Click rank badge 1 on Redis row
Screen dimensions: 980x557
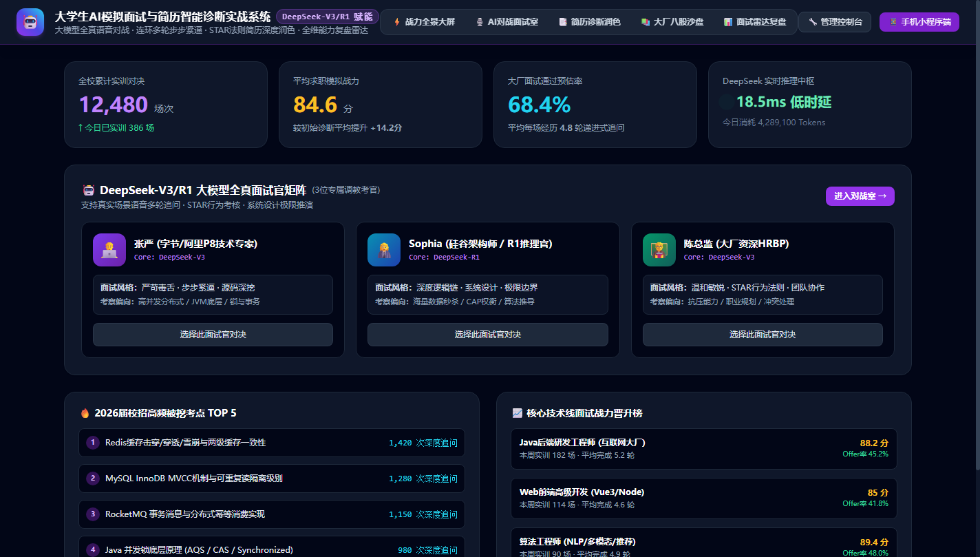click(93, 443)
